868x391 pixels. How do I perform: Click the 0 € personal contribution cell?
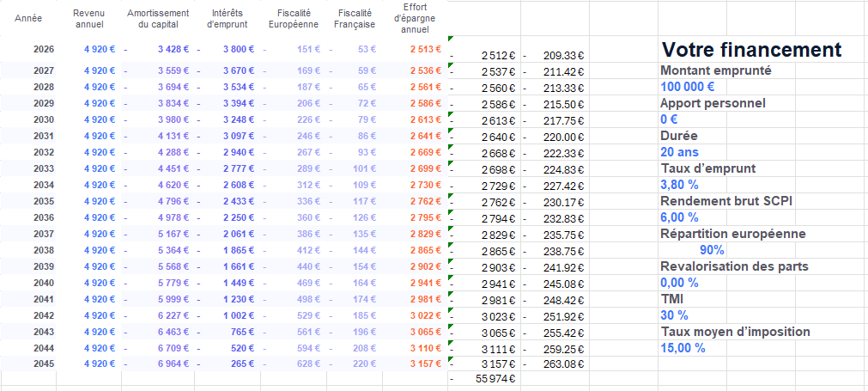pos(669,119)
